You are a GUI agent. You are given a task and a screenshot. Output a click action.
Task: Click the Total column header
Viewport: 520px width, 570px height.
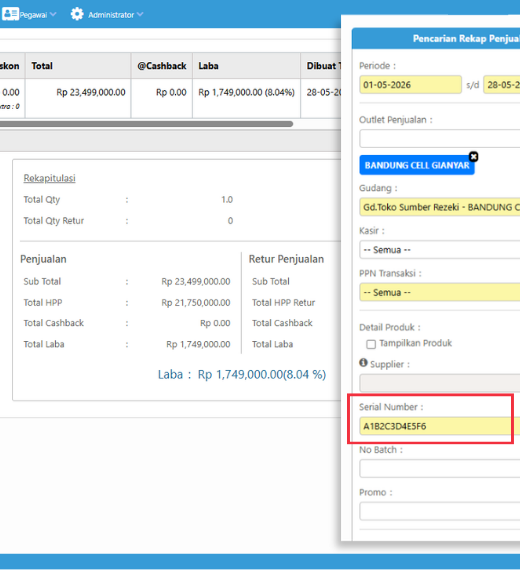click(78, 66)
